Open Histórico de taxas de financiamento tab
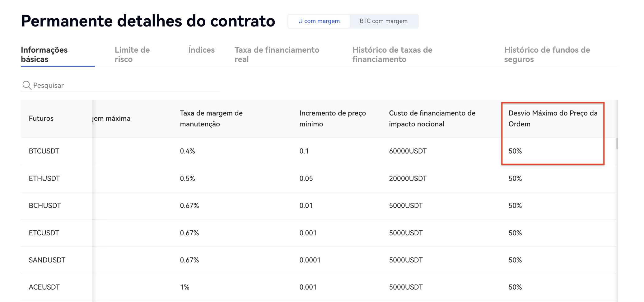This screenshot has width=644, height=302. (392, 54)
